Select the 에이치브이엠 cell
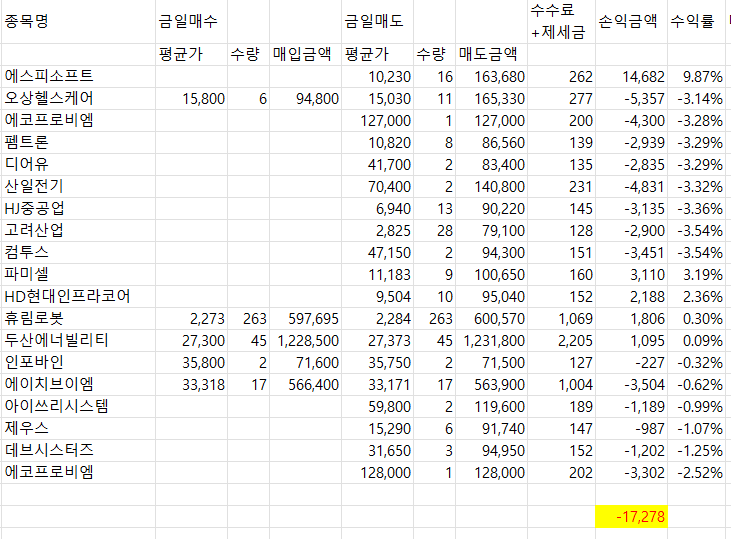 78,384
